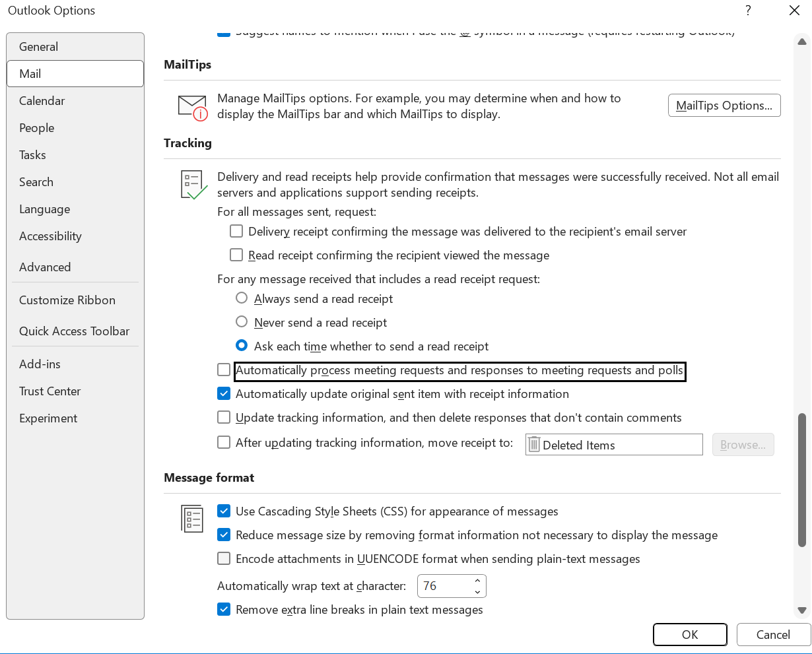Go to Tasks options category
Screen dimensions: 812x654
coord(75,155)
